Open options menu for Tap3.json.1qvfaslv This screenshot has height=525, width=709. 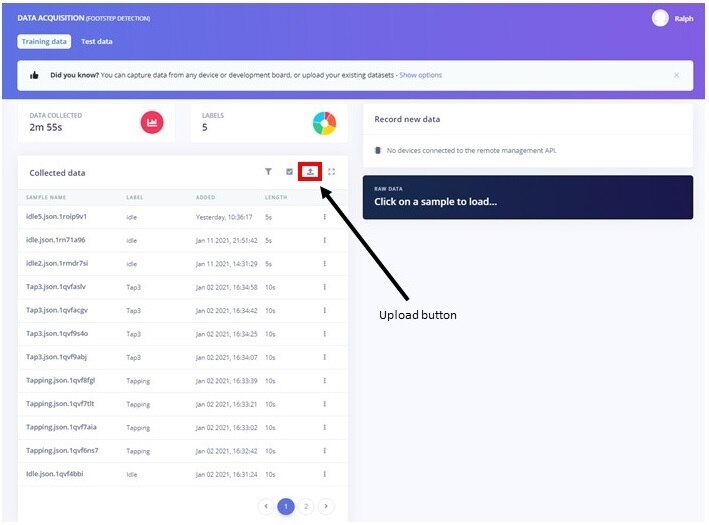click(x=325, y=287)
